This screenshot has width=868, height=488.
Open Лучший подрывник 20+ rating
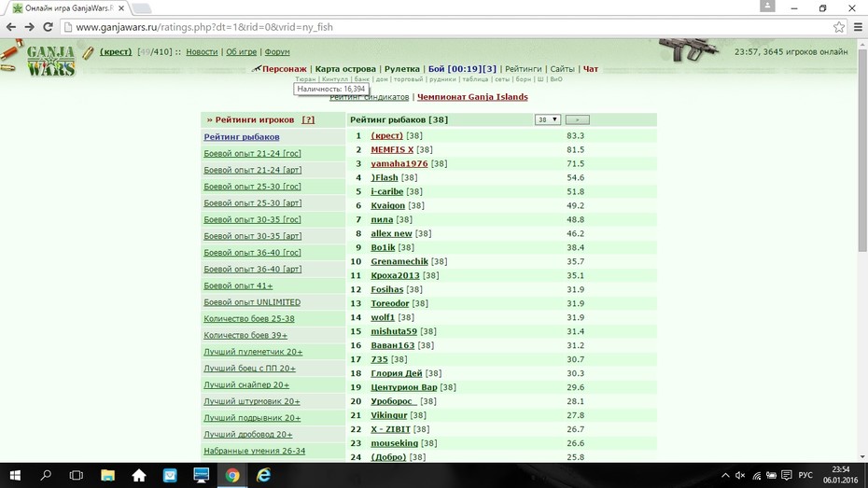[252, 418]
